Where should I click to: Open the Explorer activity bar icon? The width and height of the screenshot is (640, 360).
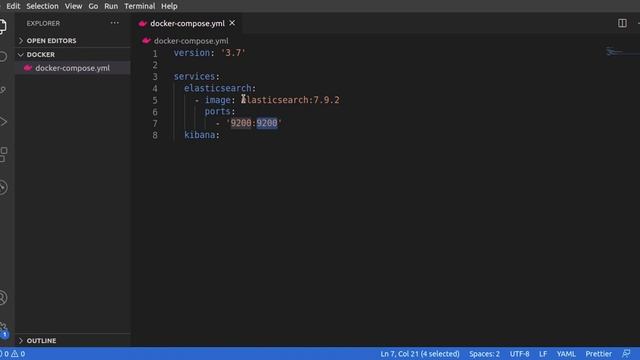(2, 27)
